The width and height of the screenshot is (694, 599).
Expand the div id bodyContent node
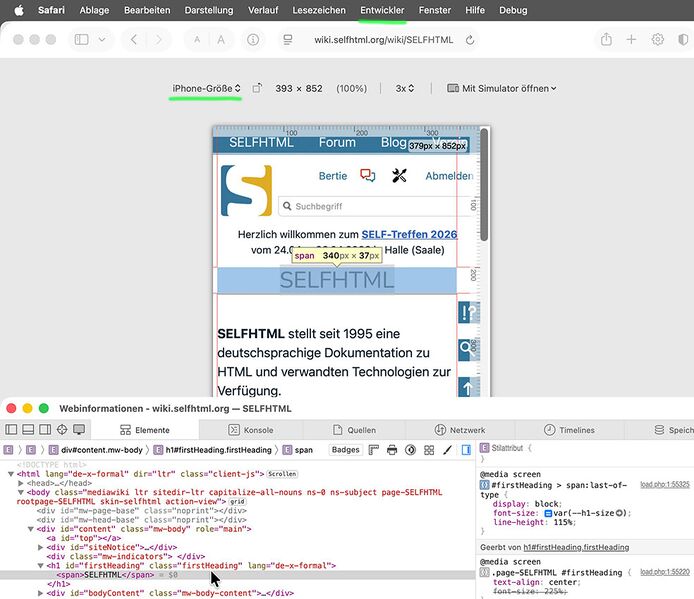(x=40, y=593)
